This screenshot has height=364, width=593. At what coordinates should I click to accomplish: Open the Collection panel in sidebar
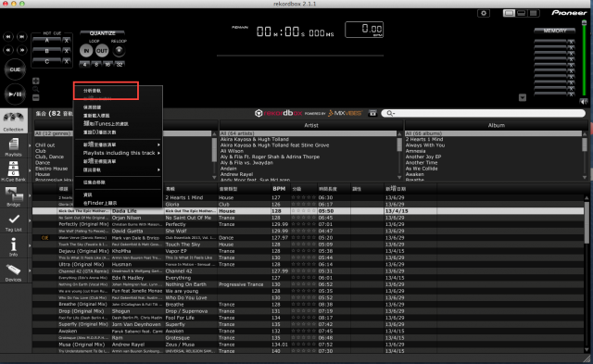[14, 121]
